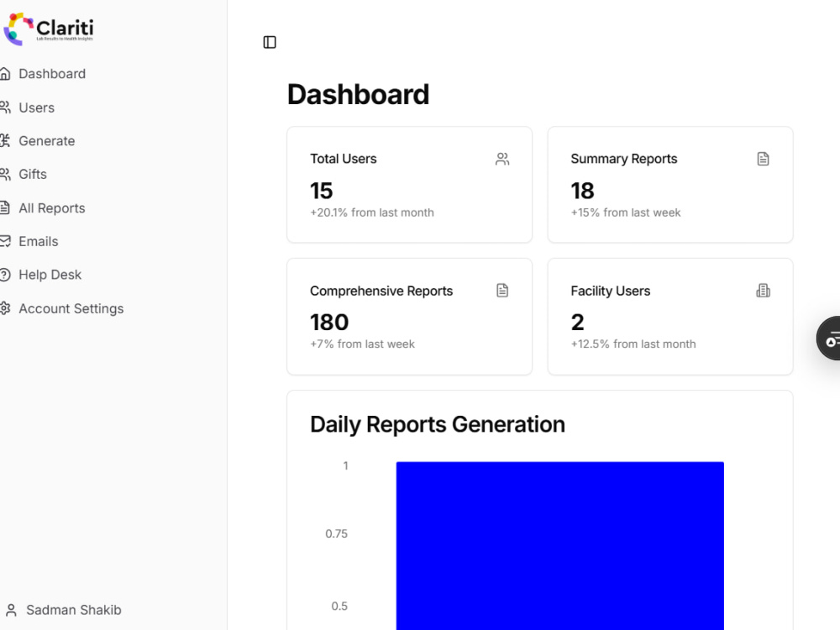
Task: Click the Dashboard home icon in sidebar
Action: coord(9,73)
